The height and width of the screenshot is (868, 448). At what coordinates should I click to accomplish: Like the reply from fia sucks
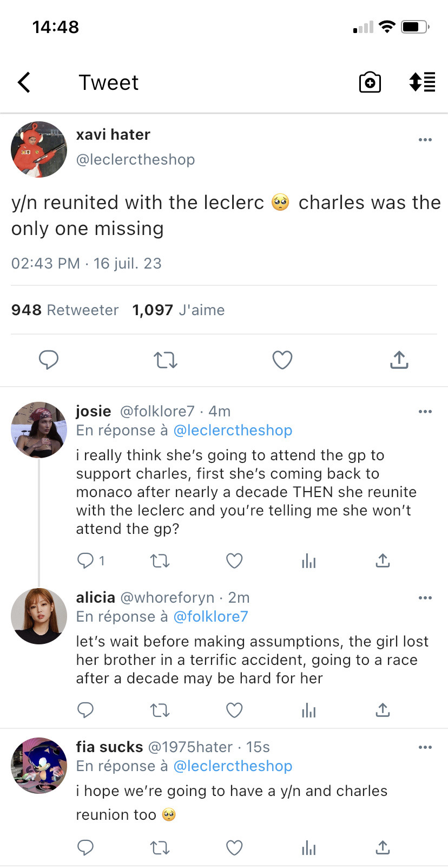point(234,847)
